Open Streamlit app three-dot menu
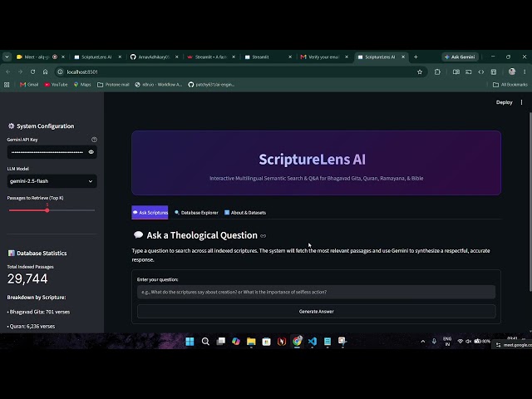The width and height of the screenshot is (532, 399). coord(521,102)
